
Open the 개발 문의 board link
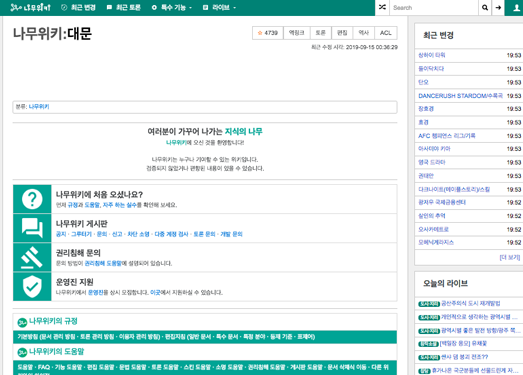click(231, 234)
